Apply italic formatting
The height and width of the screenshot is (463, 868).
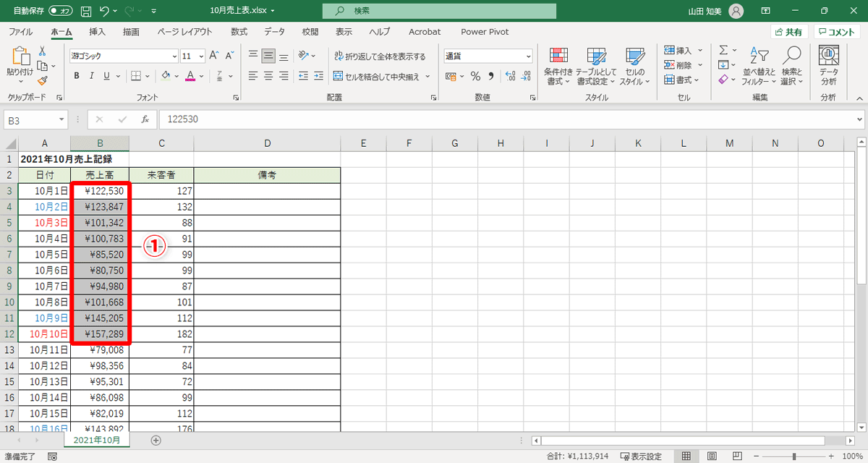(x=91, y=75)
